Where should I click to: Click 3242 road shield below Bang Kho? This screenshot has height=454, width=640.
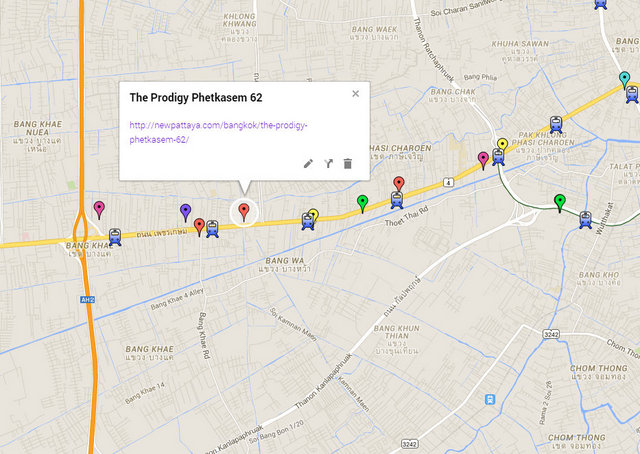pos(551,334)
